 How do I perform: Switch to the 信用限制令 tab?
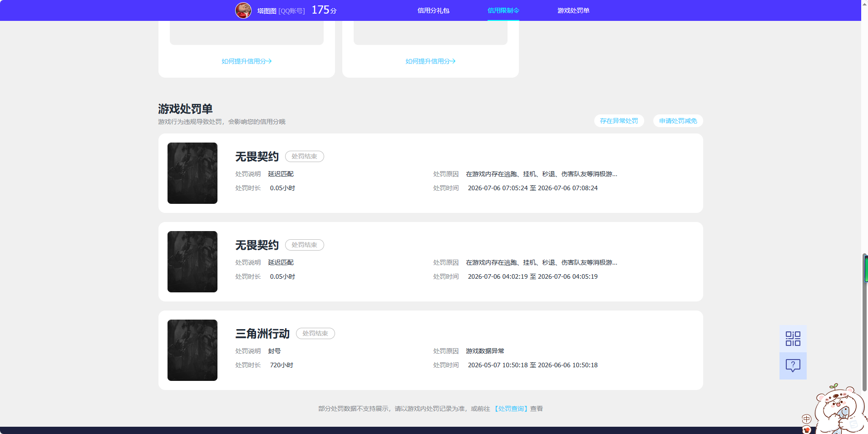point(503,10)
